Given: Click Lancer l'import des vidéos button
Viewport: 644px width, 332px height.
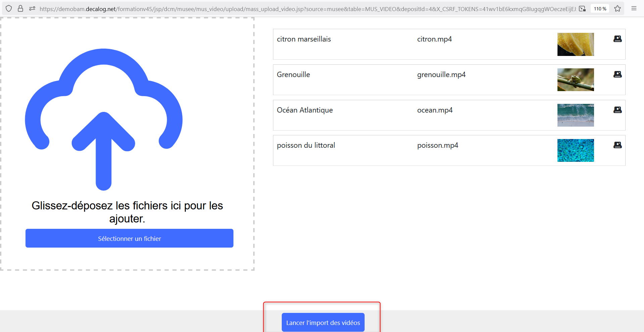Looking at the screenshot, I should click(323, 322).
